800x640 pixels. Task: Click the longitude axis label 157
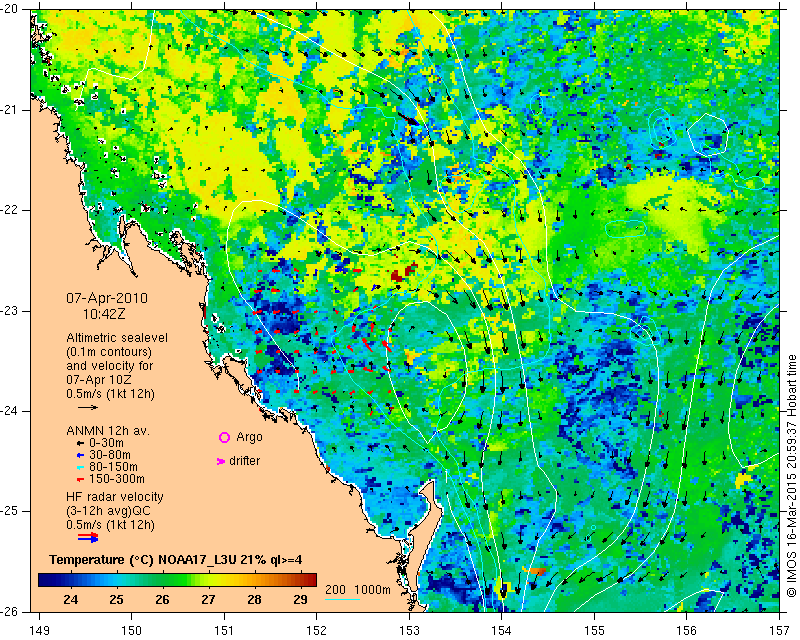[780, 631]
